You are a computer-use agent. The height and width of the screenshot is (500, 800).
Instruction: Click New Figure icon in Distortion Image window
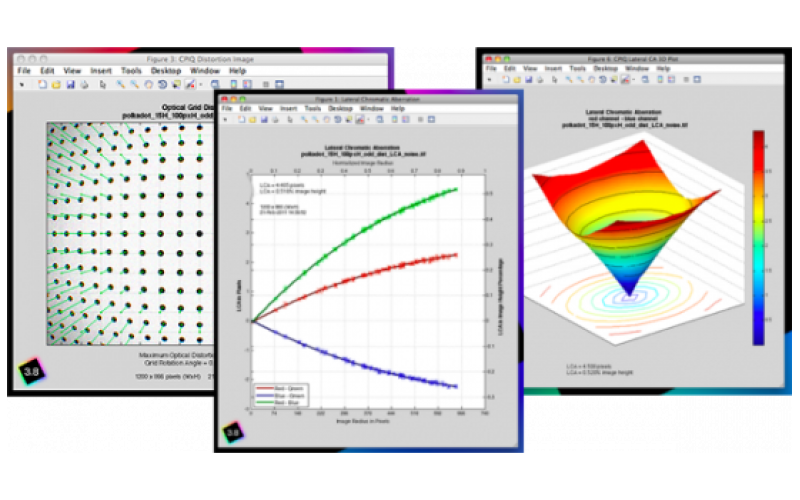pos(42,85)
